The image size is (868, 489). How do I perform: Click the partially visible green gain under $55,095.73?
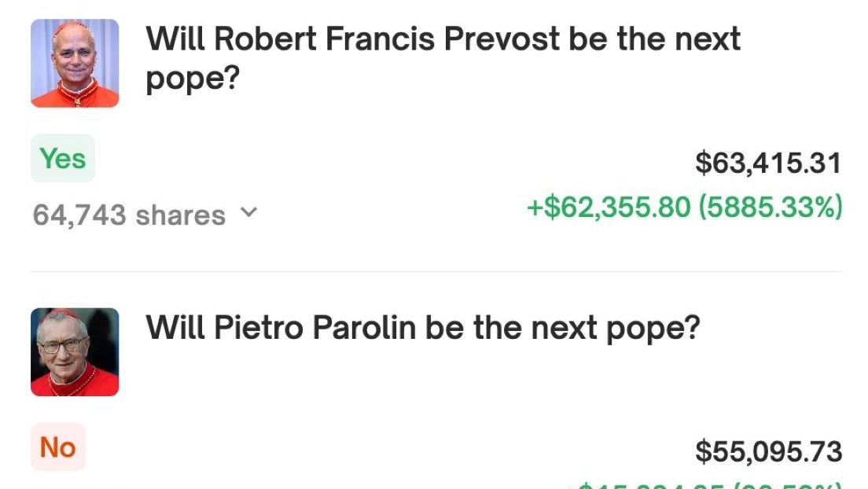coord(704,484)
